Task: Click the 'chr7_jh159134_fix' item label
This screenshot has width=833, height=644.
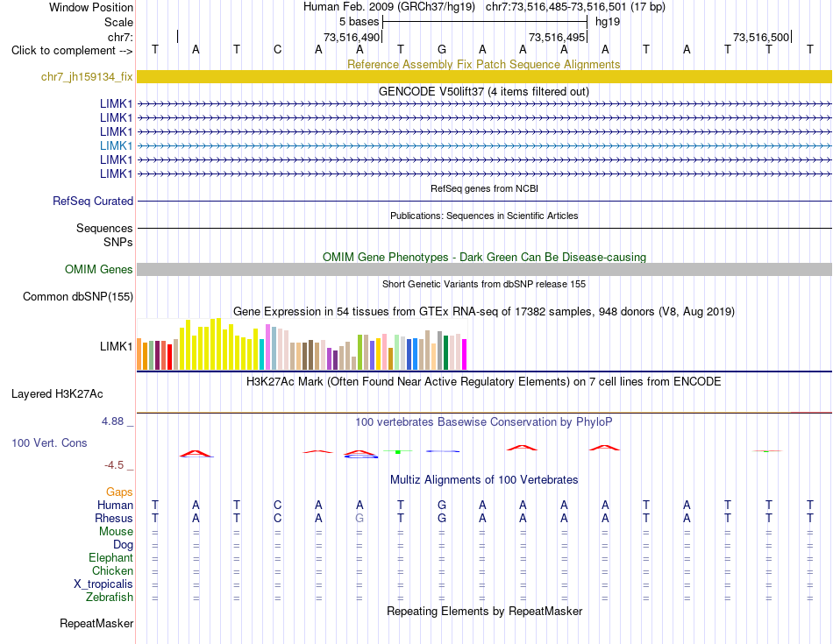Action: pos(87,77)
